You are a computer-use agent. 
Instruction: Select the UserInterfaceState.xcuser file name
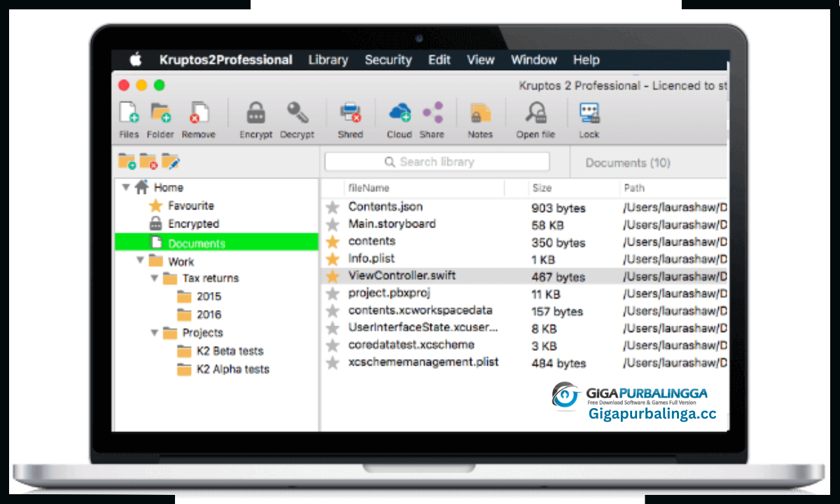point(423,327)
